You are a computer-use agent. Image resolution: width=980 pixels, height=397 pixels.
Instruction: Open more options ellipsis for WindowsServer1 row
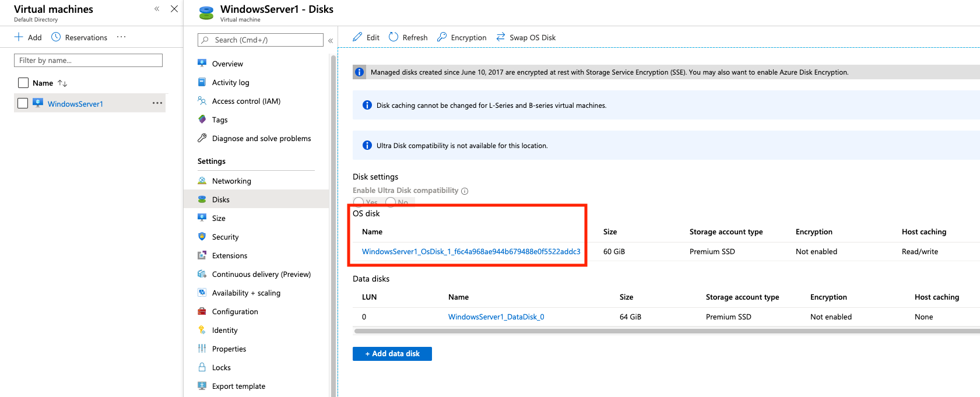click(157, 103)
